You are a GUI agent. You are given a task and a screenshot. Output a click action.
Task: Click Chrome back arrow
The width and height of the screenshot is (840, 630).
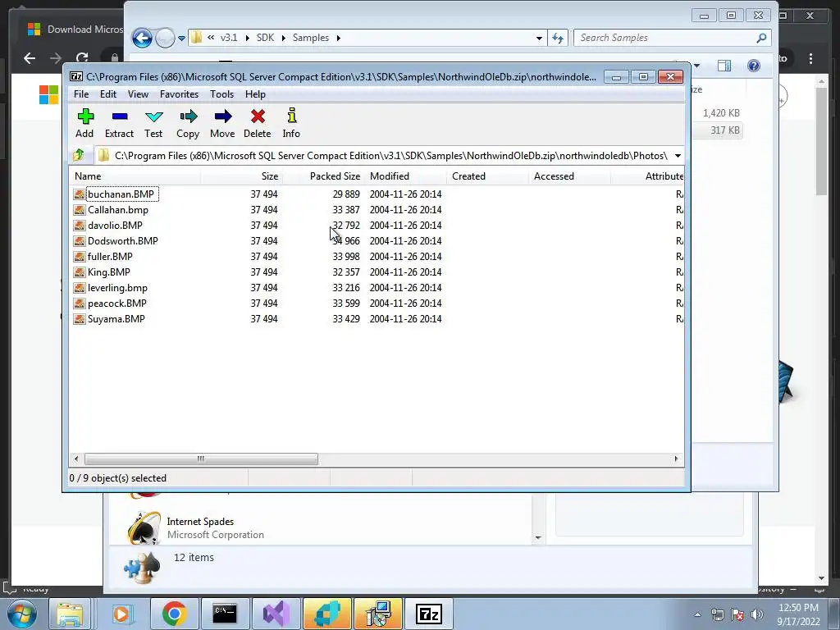30,58
